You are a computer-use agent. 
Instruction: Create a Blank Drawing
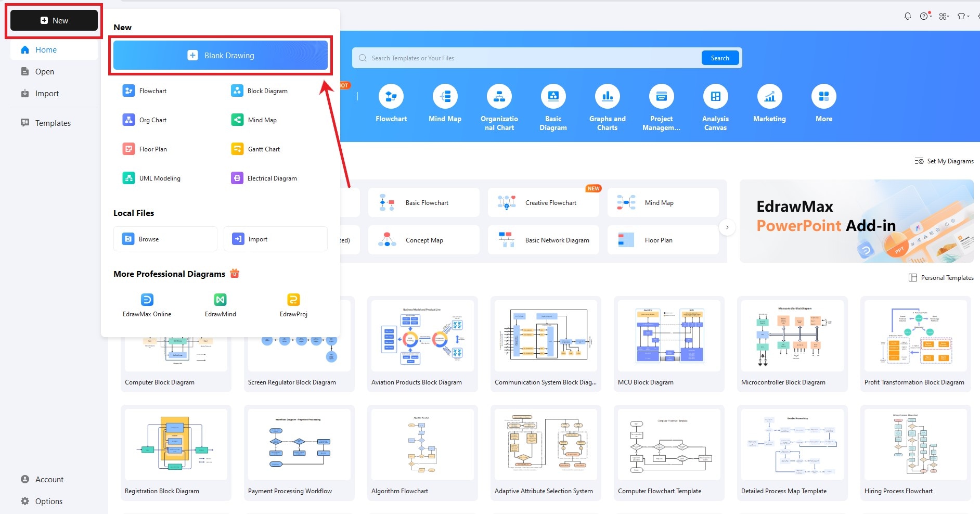pos(221,55)
